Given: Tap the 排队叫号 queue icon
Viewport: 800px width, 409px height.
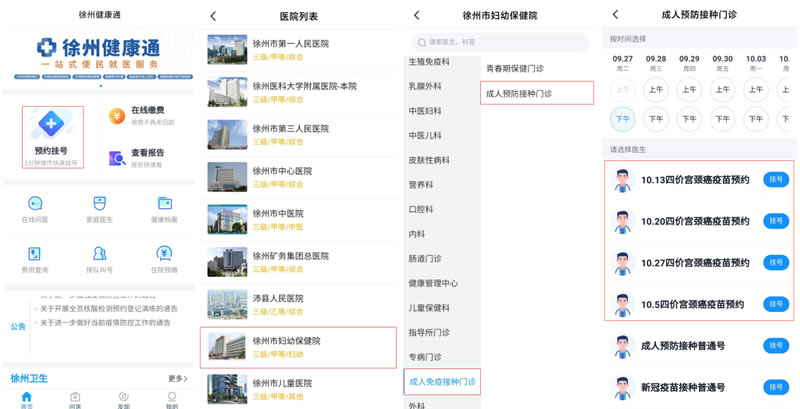Looking at the screenshot, I should coord(99,253).
